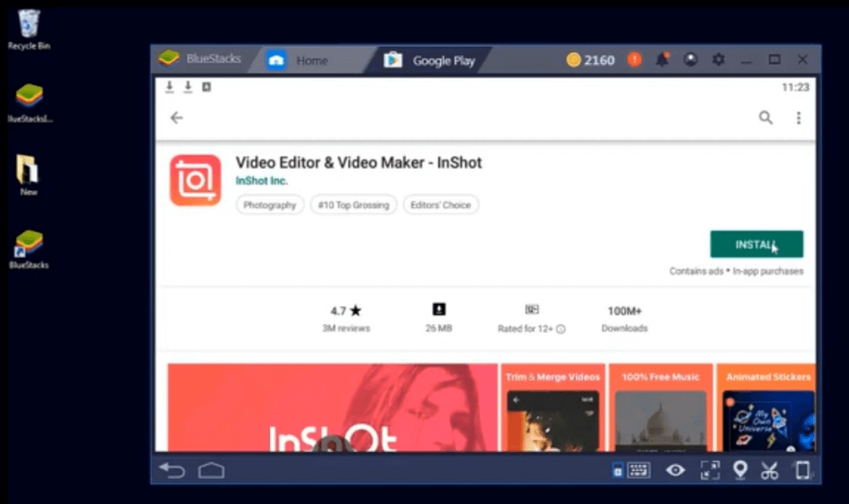Open the set location pin icon

click(x=741, y=470)
